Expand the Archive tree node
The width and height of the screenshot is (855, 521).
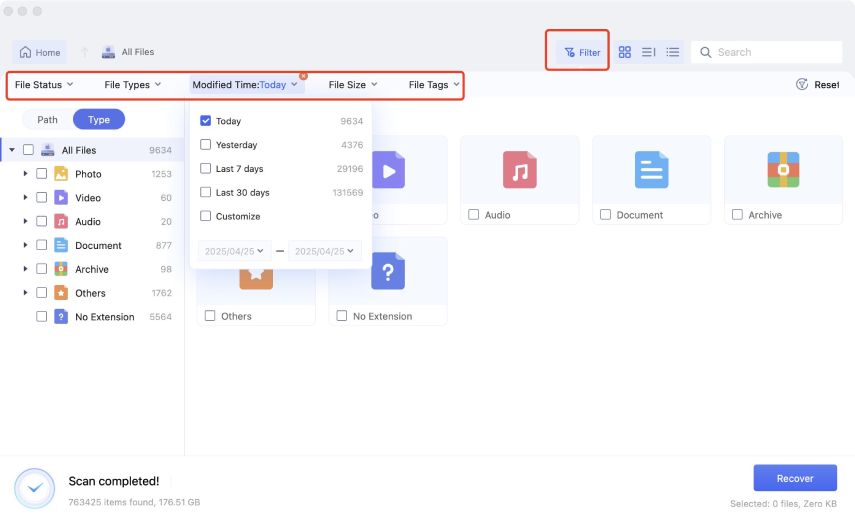pos(25,268)
